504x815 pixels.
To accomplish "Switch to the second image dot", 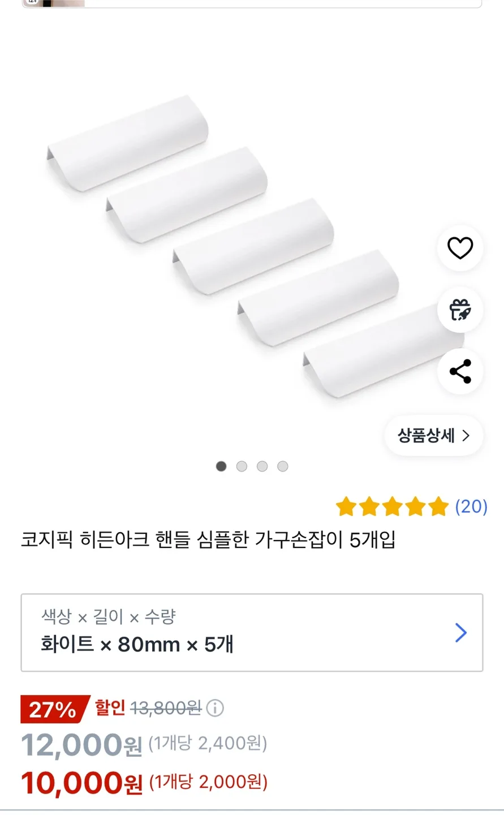I will (242, 466).
